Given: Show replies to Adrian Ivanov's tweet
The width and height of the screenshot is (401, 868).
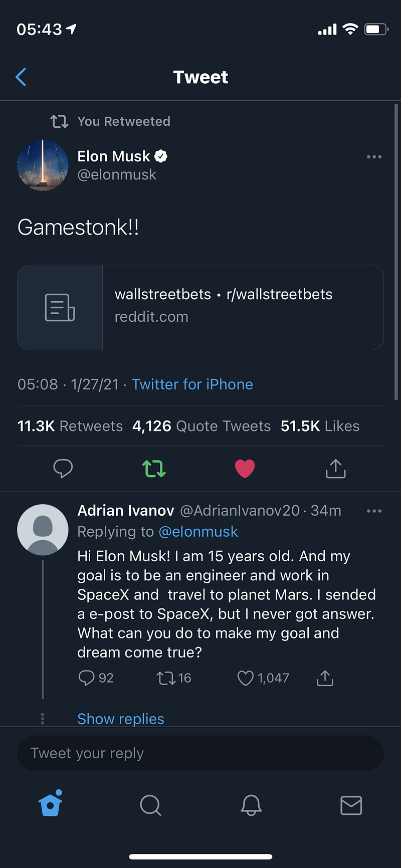Looking at the screenshot, I should click(121, 719).
